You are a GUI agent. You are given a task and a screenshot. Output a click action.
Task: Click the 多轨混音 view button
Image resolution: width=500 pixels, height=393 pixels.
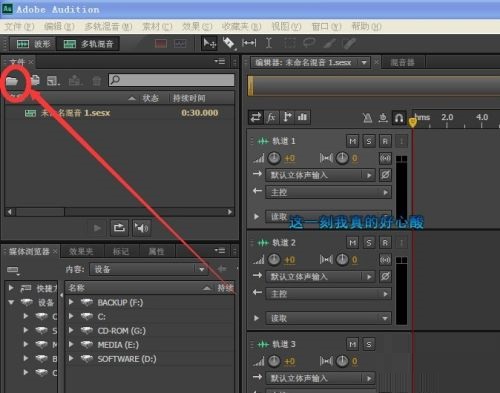click(x=88, y=44)
